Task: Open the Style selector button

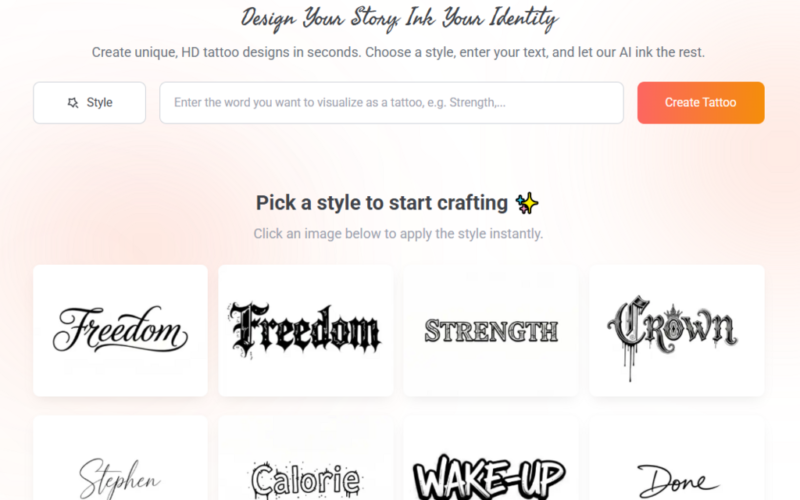Action: [89, 103]
